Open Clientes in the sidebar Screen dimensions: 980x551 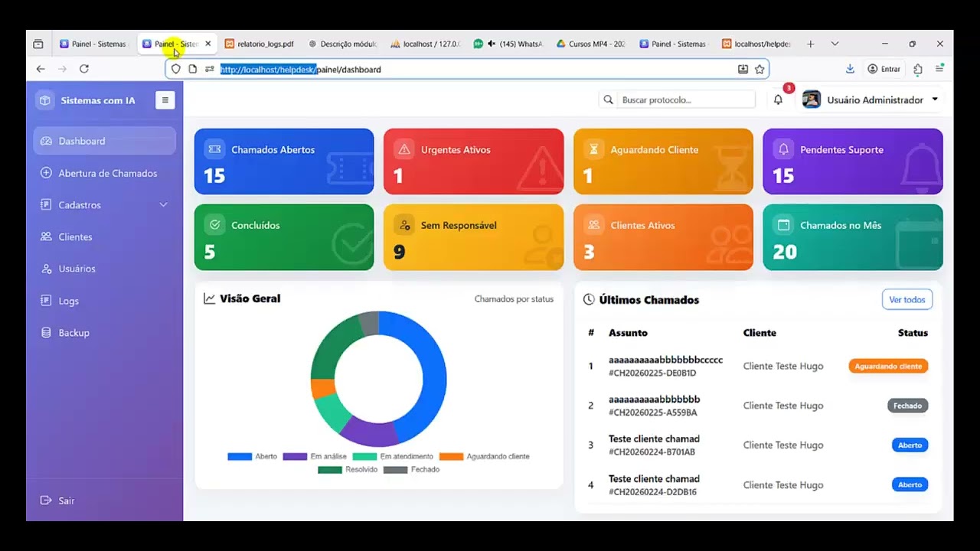(x=104, y=236)
